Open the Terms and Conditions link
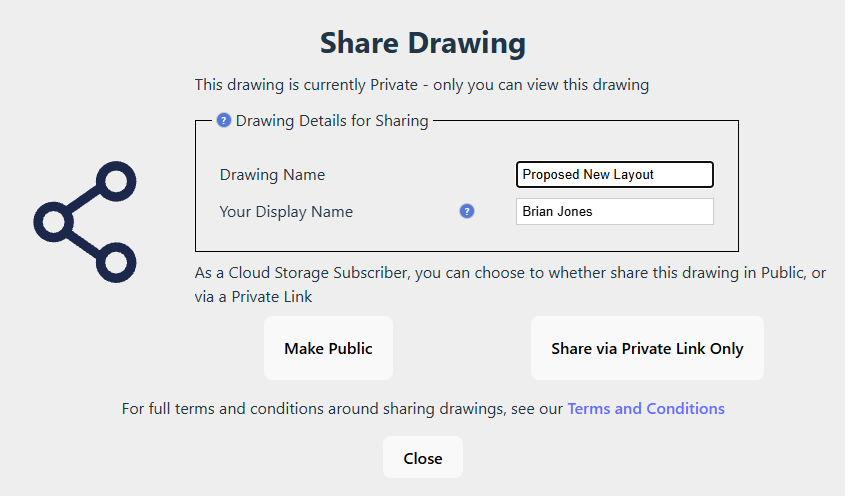 646,408
